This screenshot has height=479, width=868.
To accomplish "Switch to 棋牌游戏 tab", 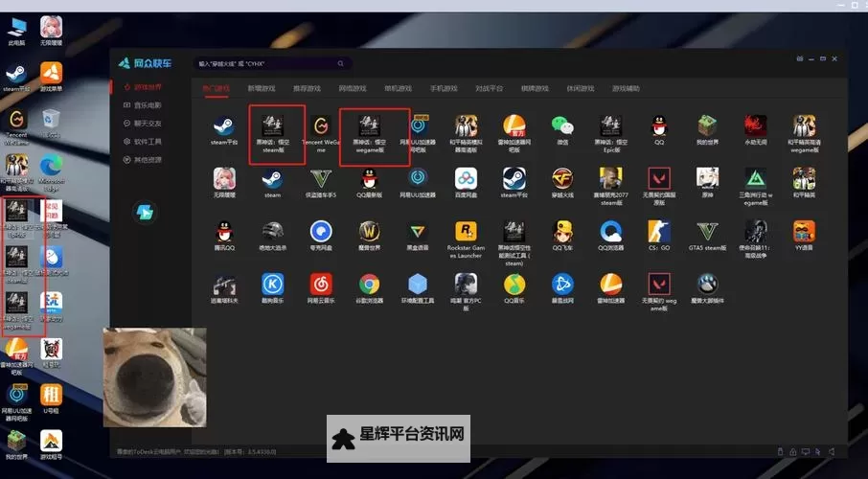I will [535, 88].
